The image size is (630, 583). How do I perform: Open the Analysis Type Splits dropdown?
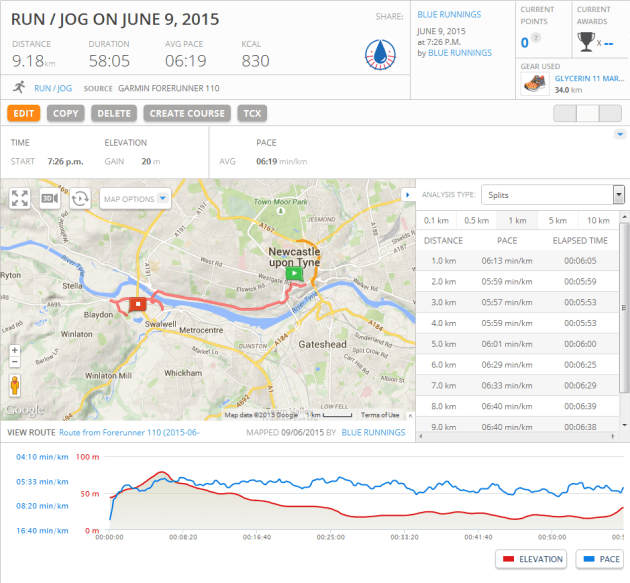point(552,195)
